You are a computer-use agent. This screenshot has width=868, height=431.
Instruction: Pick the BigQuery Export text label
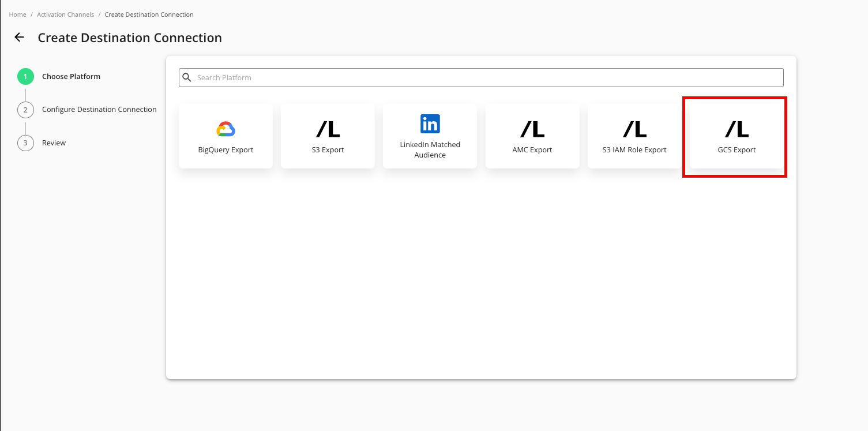(226, 150)
